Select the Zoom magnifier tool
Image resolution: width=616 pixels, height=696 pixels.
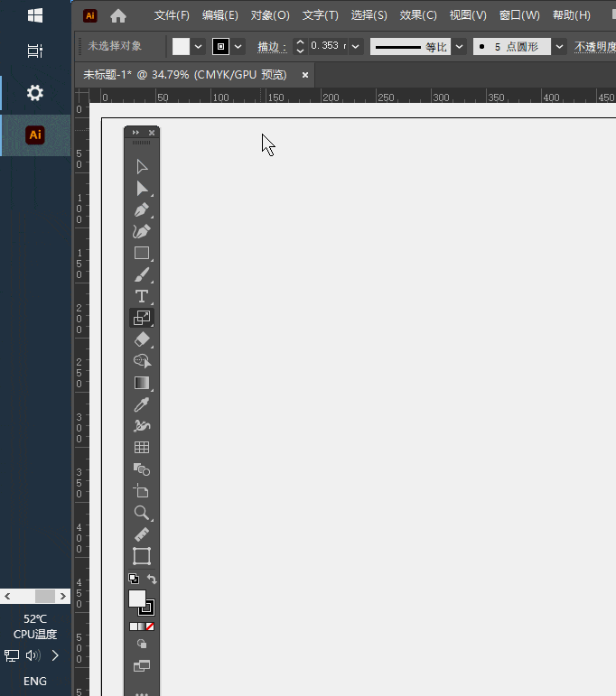point(142,513)
